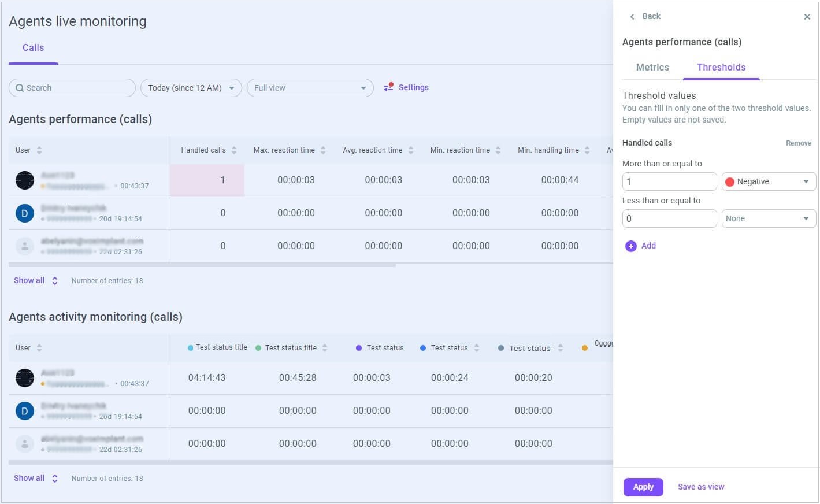
Task: Click the red Negative color dot
Action: (730, 182)
